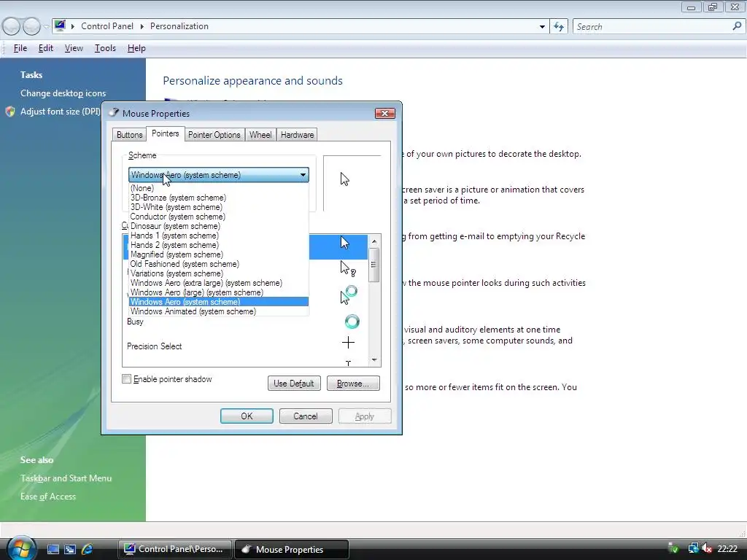Select the Working In Background pointer icon
The image size is (747, 560).
click(x=349, y=295)
